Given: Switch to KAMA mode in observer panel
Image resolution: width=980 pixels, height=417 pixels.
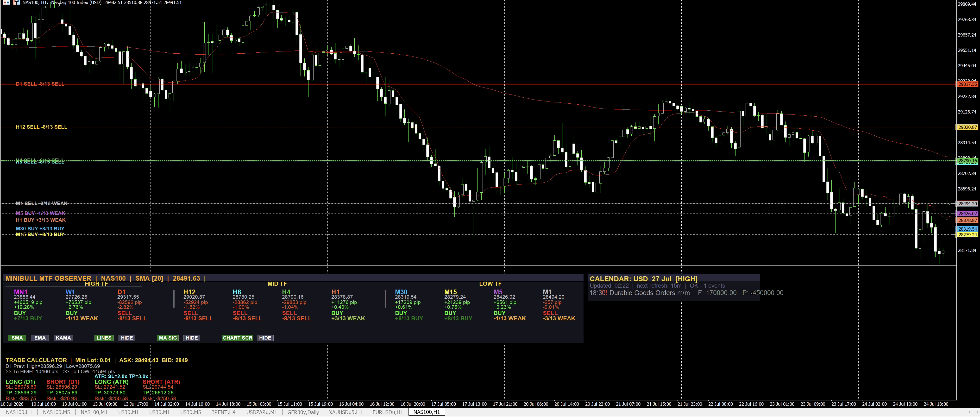Looking at the screenshot, I should 63,338.
